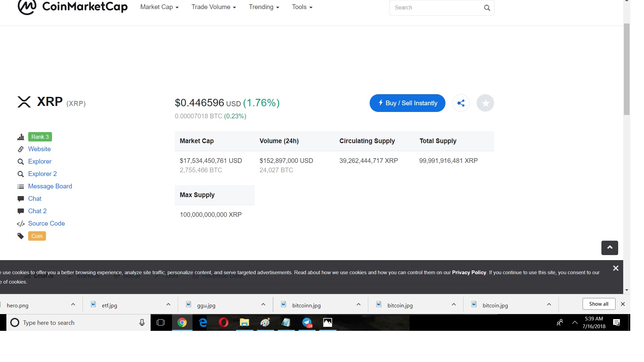This screenshot has width=644, height=362.
Task: Expand the Trending menu
Action: (x=264, y=7)
